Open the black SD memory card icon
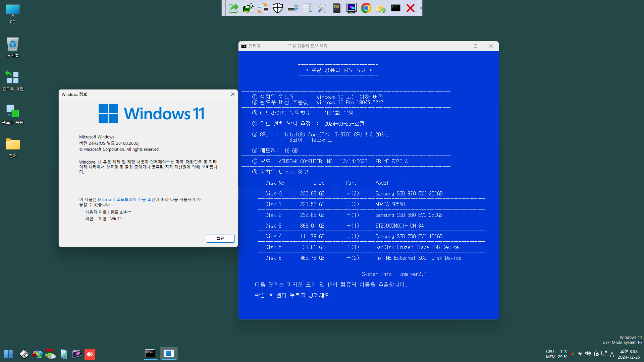The image size is (644, 362). click(337, 8)
